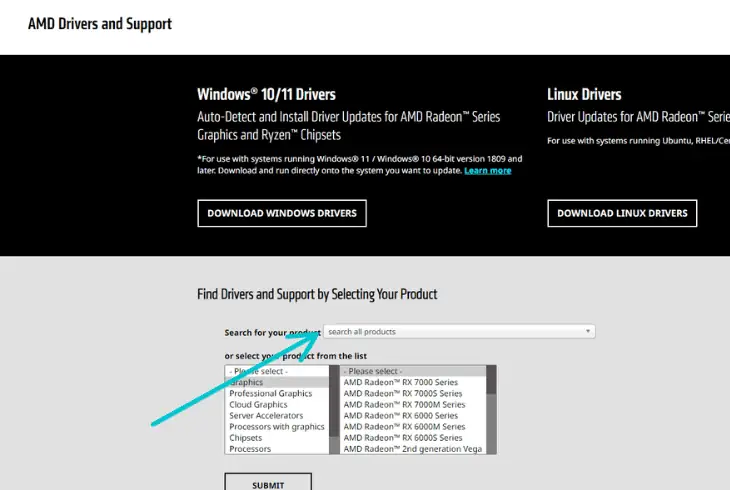Image resolution: width=730 pixels, height=490 pixels.
Task: Choose AMD Radeon RX 6000M Series
Action: tap(413, 427)
